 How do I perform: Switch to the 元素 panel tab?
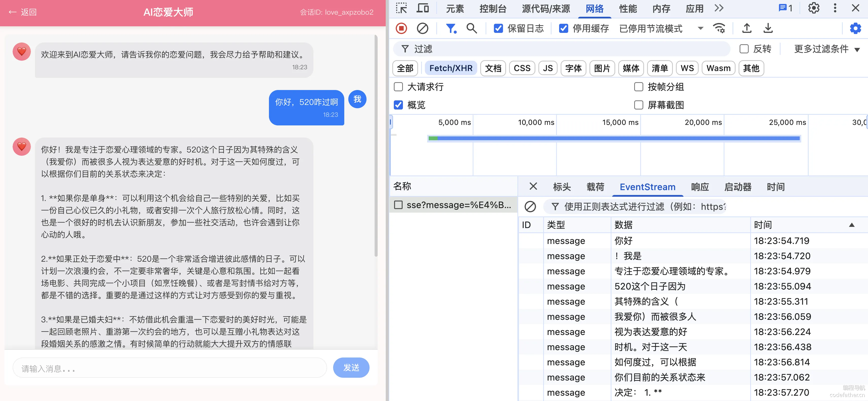click(x=454, y=9)
